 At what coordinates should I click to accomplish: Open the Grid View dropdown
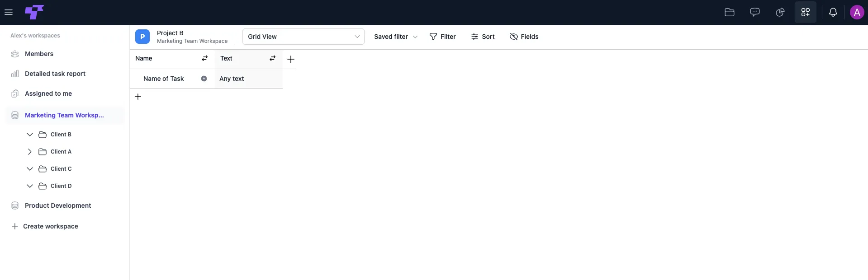click(304, 37)
